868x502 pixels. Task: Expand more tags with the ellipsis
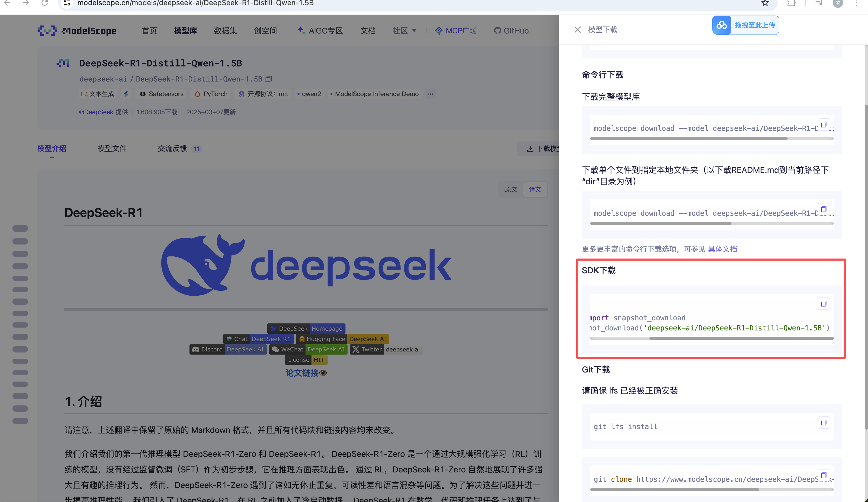(430, 94)
